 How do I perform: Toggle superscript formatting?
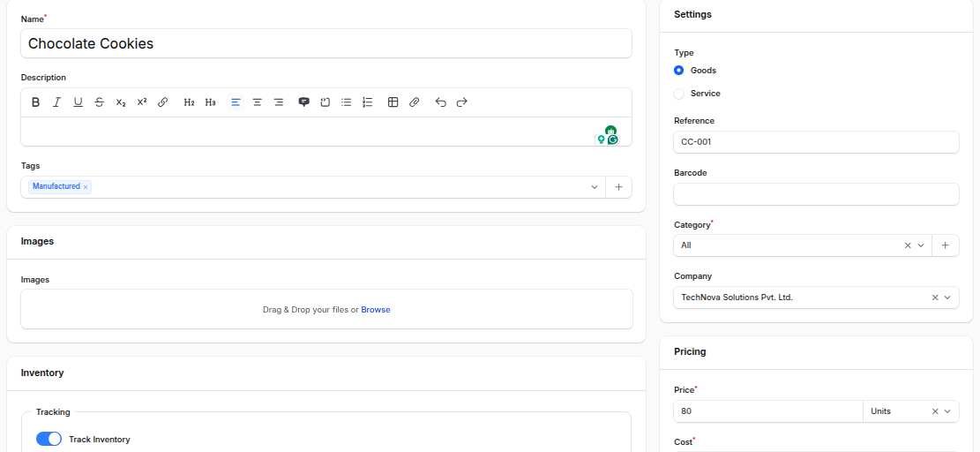(142, 102)
